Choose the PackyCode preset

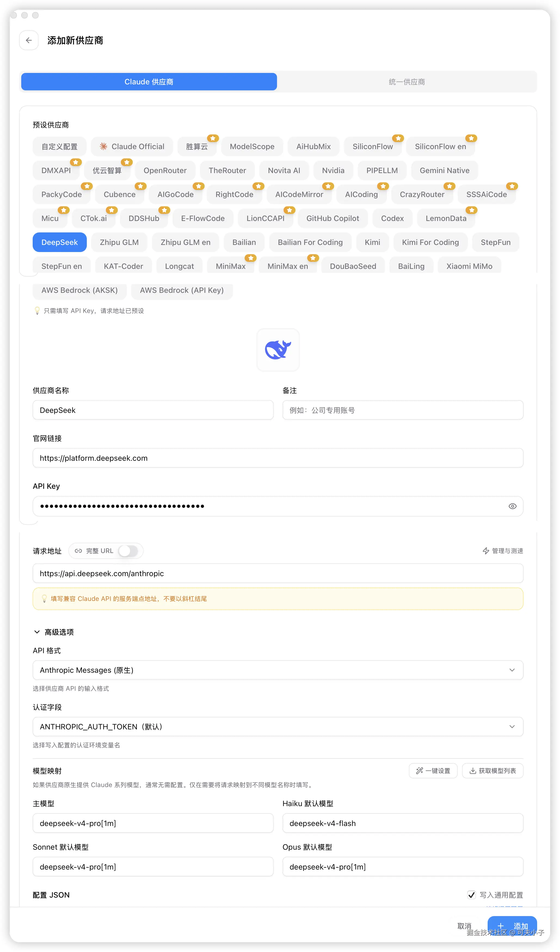pyautogui.click(x=61, y=195)
